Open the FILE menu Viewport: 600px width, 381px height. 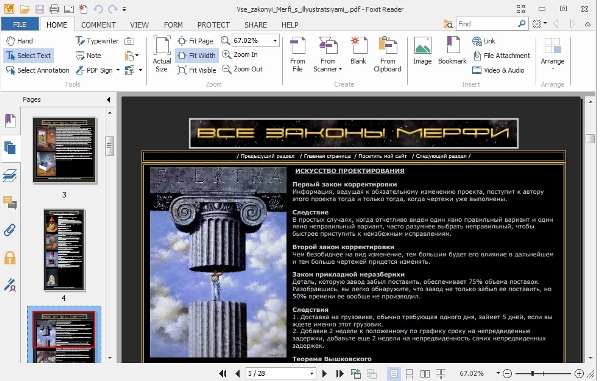click(x=20, y=24)
